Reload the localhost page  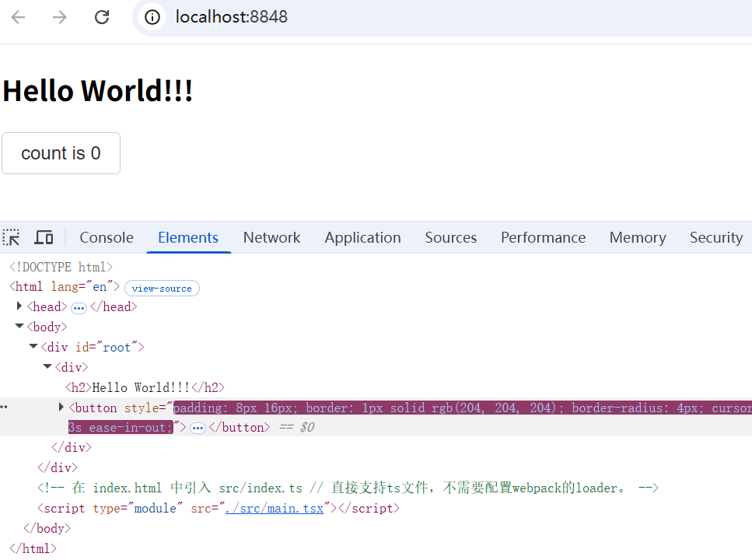(x=102, y=17)
